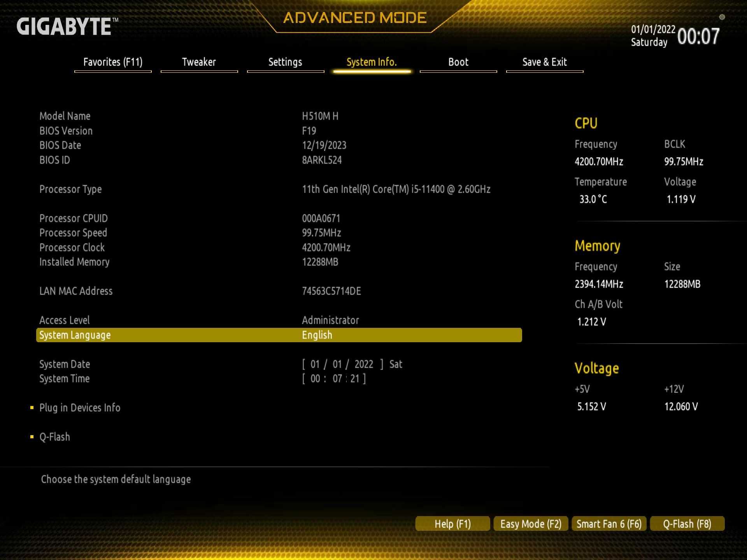Click the LAN MAC Address label
This screenshot has width=747, height=560.
[x=76, y=291]
